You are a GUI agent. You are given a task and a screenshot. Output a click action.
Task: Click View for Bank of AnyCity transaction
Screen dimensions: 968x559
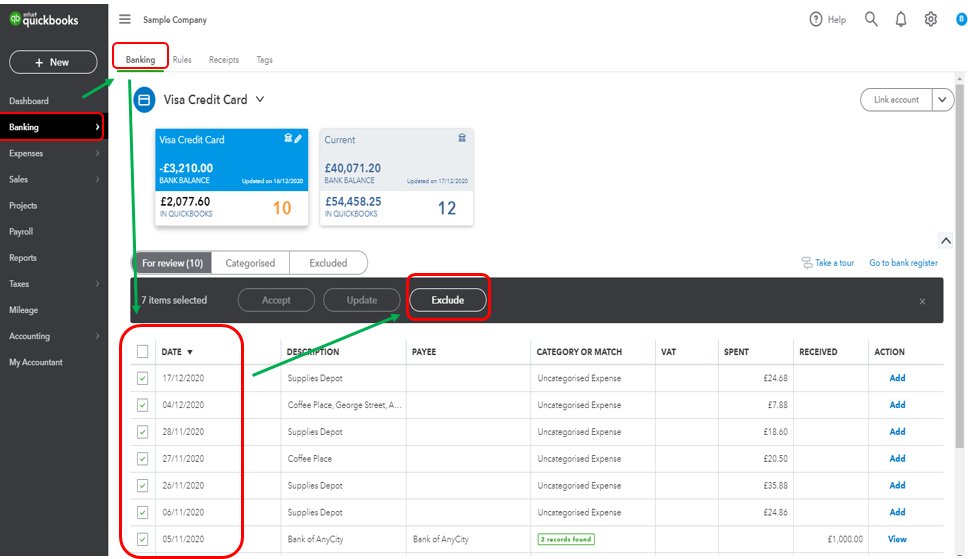coord(897,539)
